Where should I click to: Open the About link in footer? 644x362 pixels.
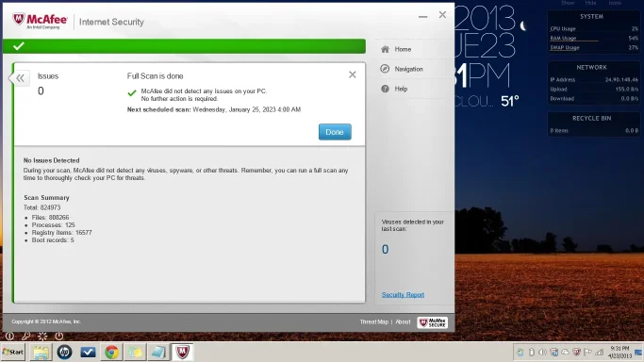(403, 321)
